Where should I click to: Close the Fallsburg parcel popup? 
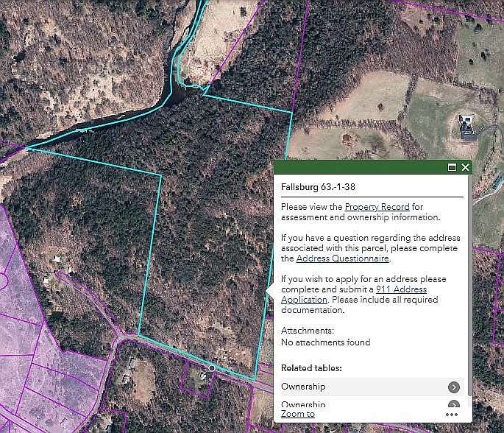(x=465, y=168)
